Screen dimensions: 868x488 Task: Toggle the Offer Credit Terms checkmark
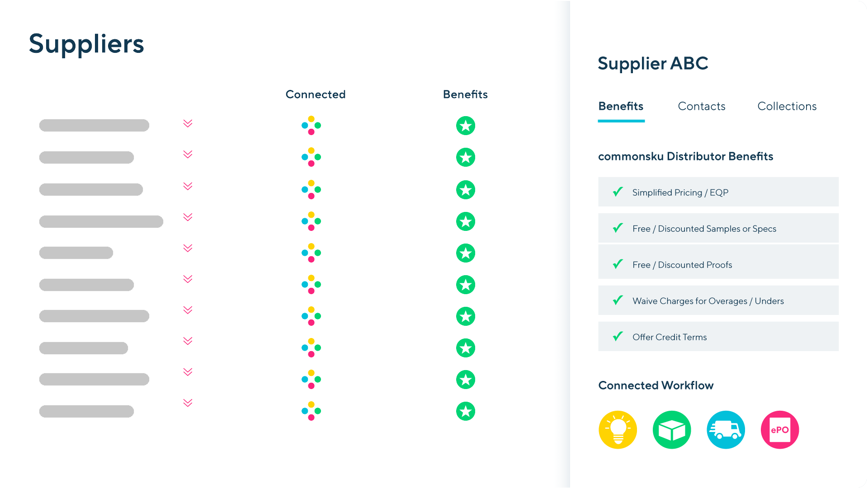618,336
